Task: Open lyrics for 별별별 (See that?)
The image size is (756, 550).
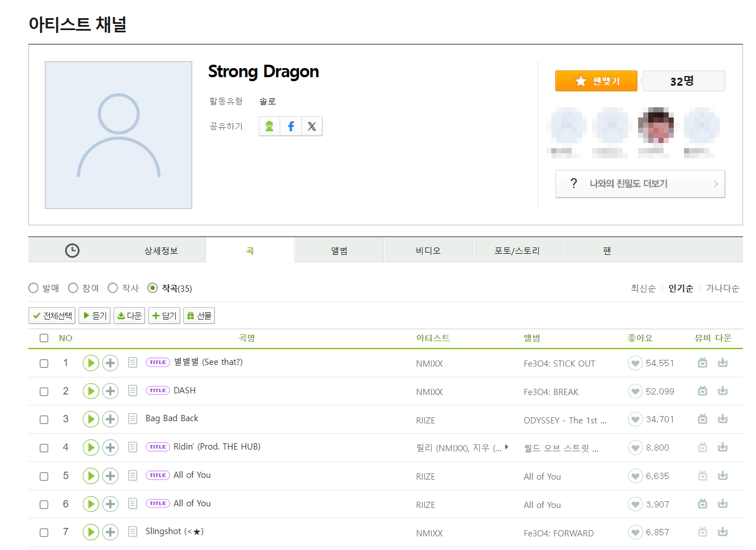Action: [133, 363]
